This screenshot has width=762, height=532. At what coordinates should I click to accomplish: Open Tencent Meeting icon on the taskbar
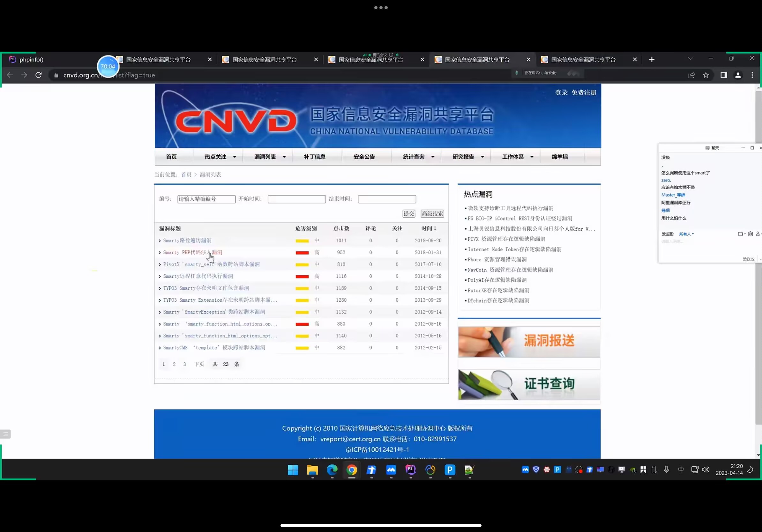pos(391,469)
